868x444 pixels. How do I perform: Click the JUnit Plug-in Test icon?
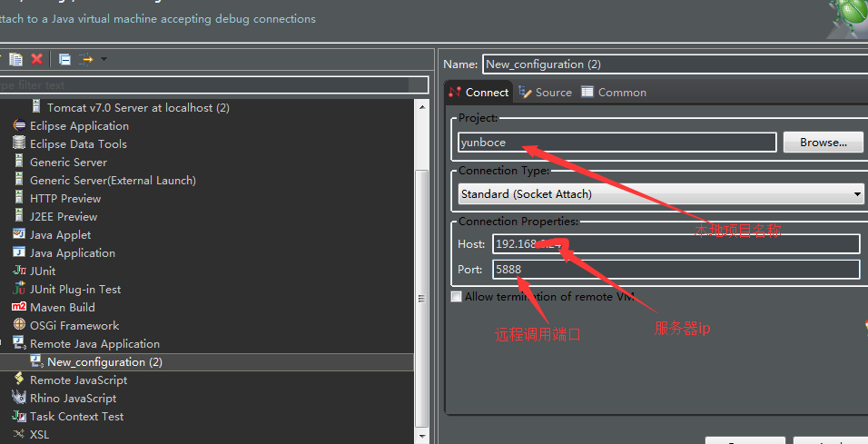[x=19, y=289]
